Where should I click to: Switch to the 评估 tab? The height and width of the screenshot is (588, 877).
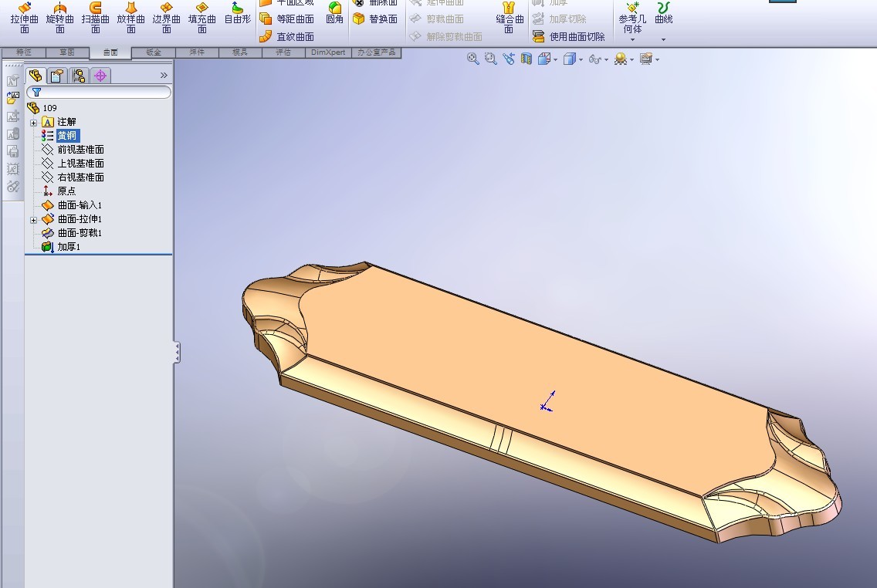(x=283, y=52)
